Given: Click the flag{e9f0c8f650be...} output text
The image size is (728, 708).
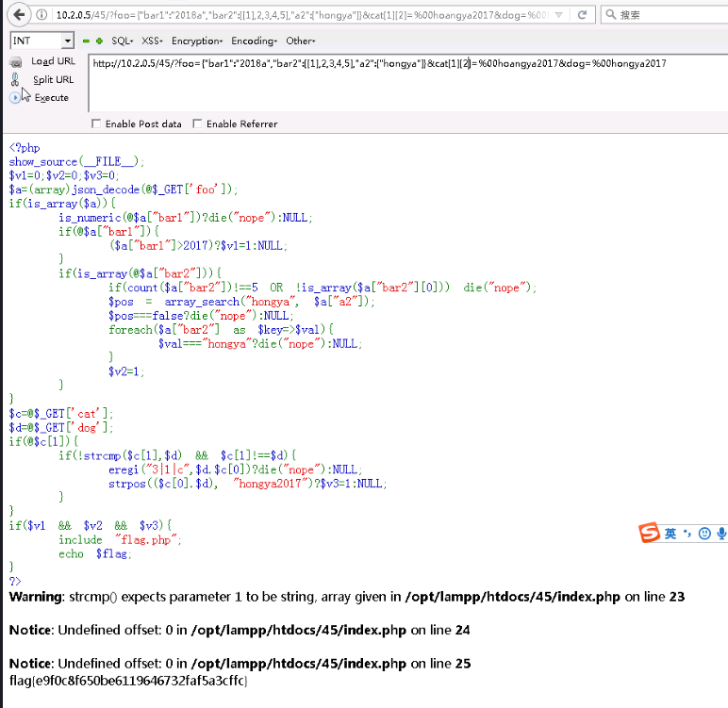Looking at the screenshot, I should click(x=128, y=681).
